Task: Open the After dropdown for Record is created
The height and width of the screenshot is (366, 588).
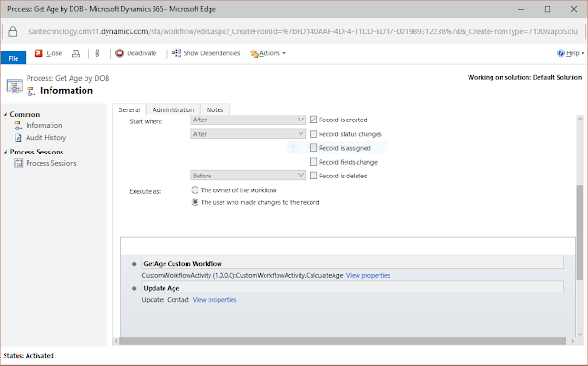Action: point(248,120)
